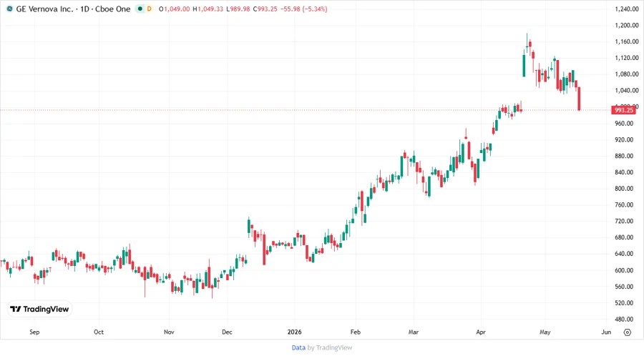The height and width of the screenshot is (356, 644).
Task: Select the Mar time axis label
Action: tap(414, 332)
